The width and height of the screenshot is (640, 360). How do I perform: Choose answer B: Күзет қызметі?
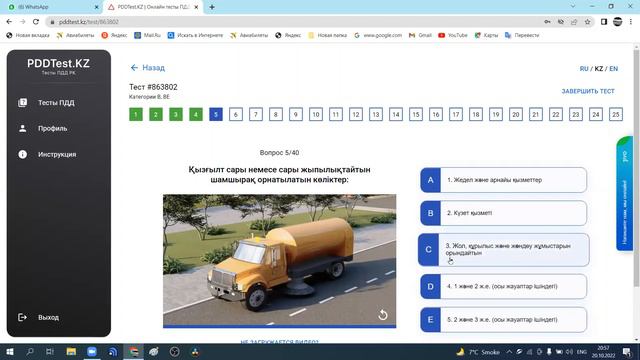(x=504, y=213)
